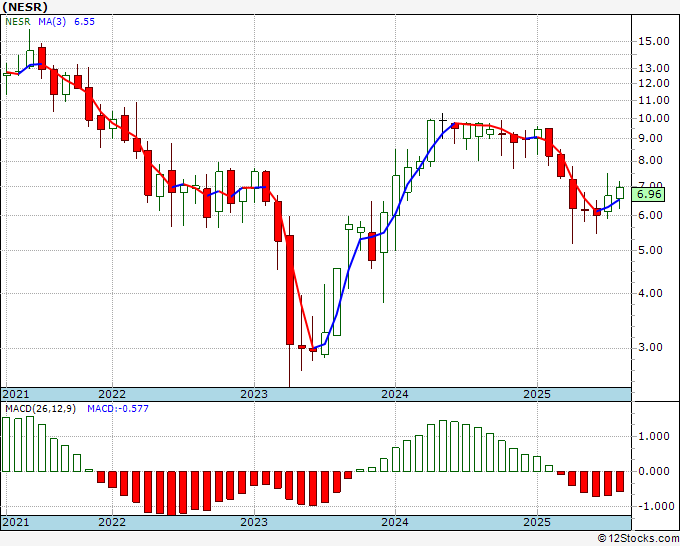Screen dimensions: 680x546
Task: Click the tallest green candle spanning 8.00 to 10.00
Action: pos(431,141)
